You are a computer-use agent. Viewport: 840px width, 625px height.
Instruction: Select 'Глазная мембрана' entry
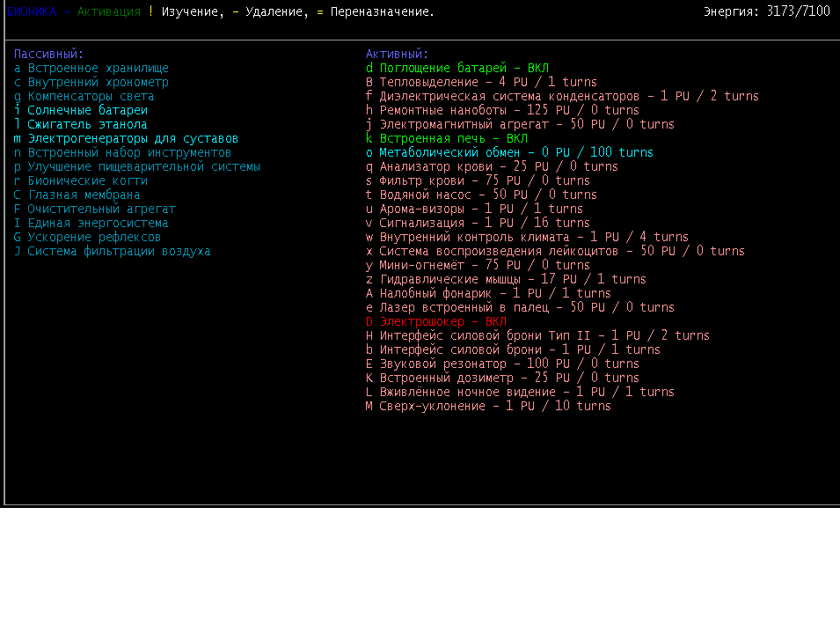[77, 195]
